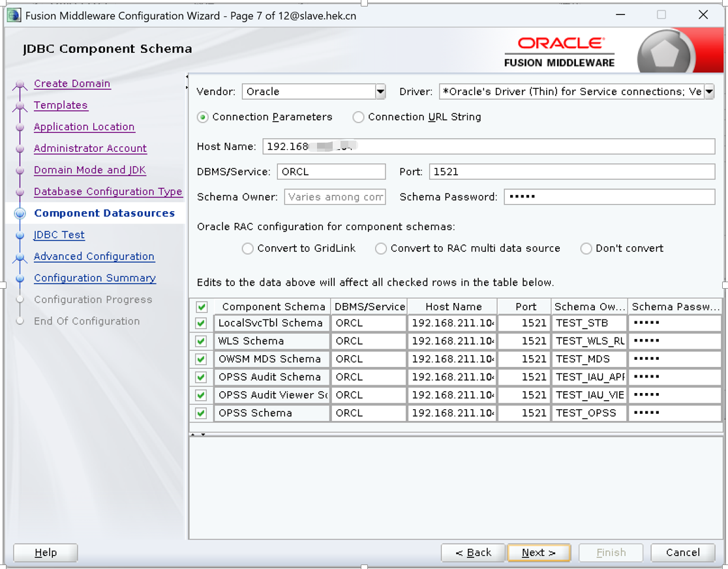Click the TEST_IAU_APP schema owner cell

(589, 377)
